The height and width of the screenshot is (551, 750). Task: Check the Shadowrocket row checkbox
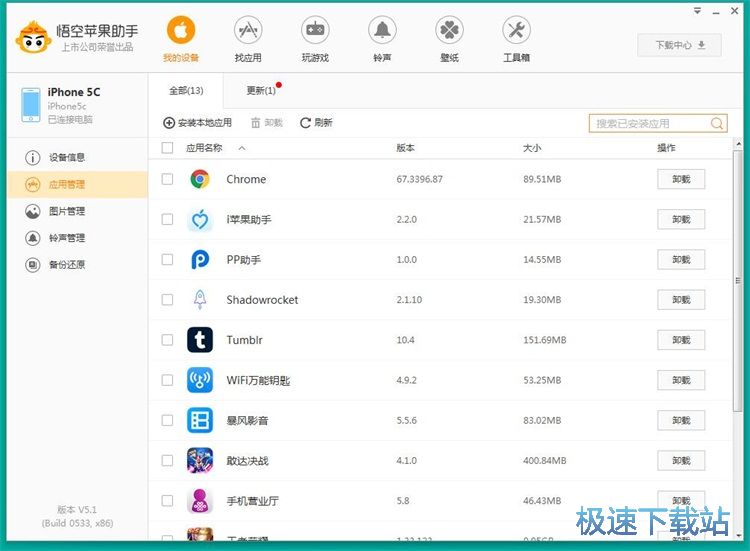(167, 300)
